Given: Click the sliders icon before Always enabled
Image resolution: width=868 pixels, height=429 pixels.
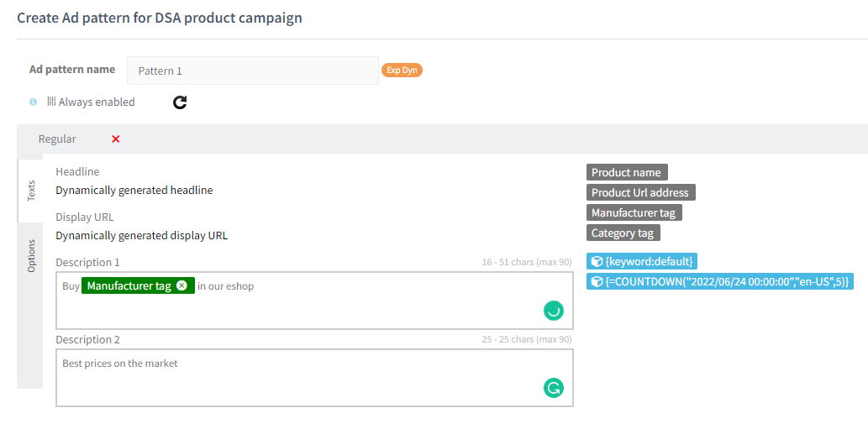Looking at the screenshot, I should [x=51, y=102].
